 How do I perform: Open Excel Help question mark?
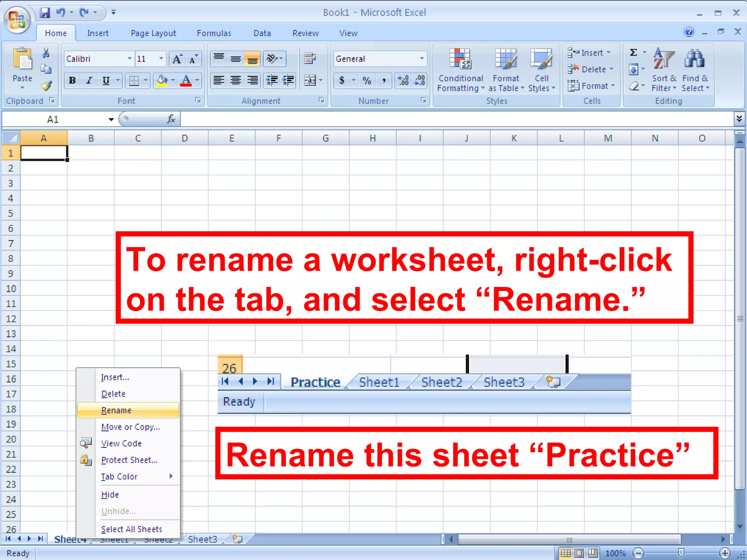pos(689,32)
